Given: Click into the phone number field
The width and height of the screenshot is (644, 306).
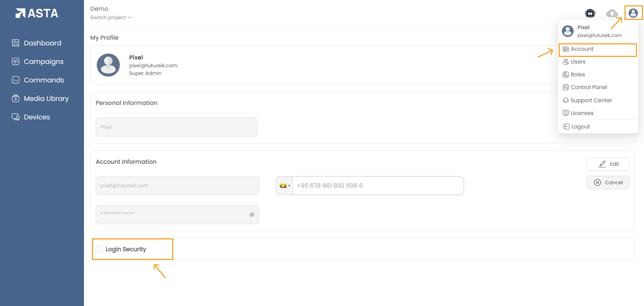Looking at the screenshot, I should pyautogui.click(x=378, y=186).
